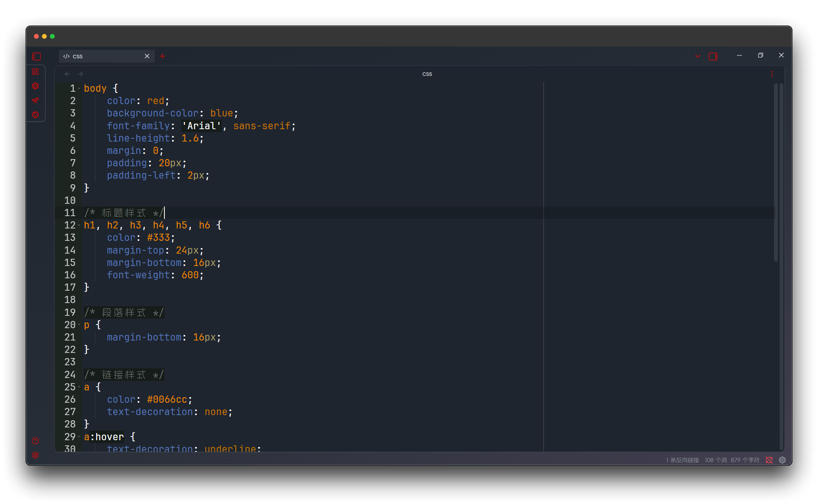Close the css tab

(x=147, y=56)
